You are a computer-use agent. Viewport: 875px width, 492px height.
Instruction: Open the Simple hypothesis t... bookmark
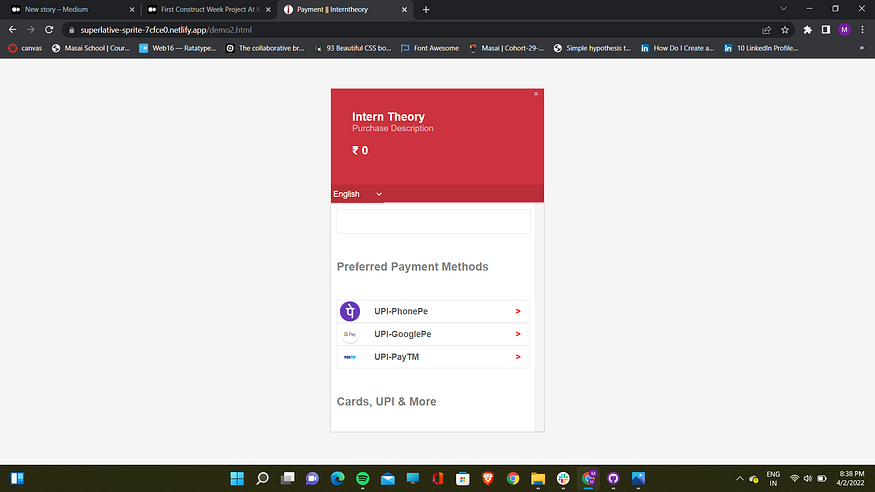[592, 49]
